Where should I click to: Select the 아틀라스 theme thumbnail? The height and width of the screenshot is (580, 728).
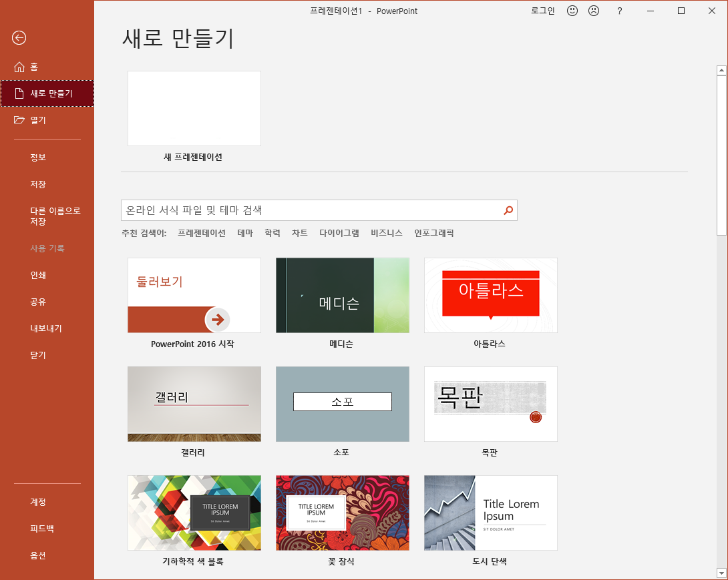pos(491,296)
